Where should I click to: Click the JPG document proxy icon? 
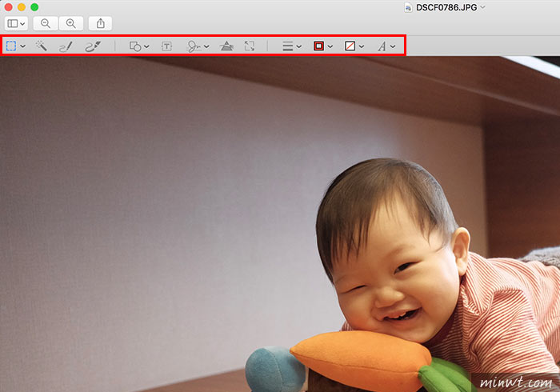pos(408,7)
